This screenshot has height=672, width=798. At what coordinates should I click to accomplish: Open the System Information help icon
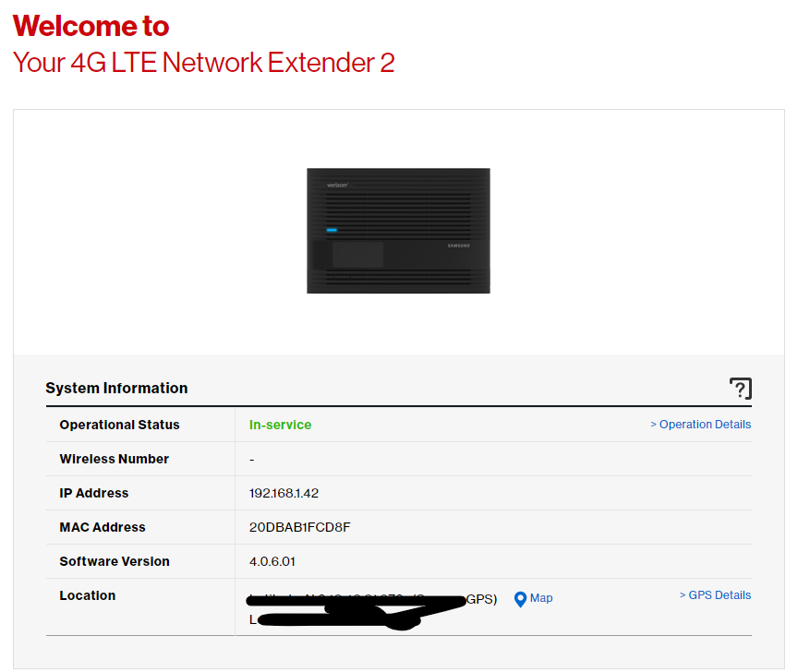click(741, 389)
